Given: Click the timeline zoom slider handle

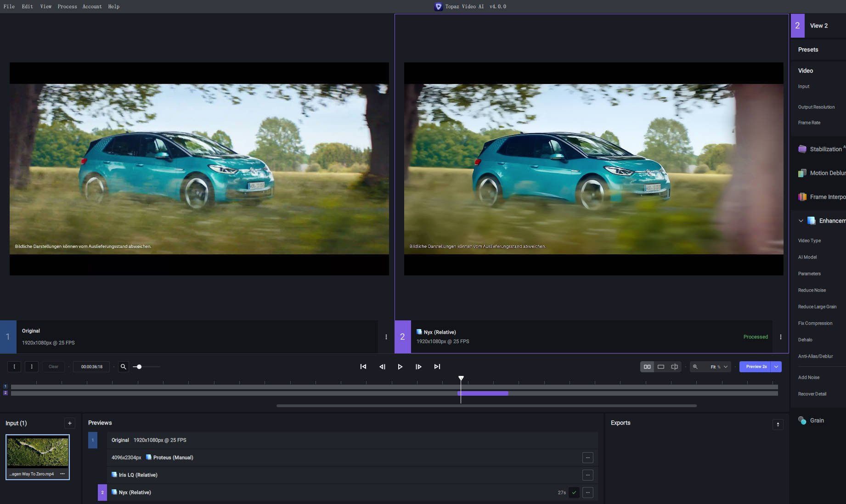Looking at the screenshot, I should coord(139,367).
